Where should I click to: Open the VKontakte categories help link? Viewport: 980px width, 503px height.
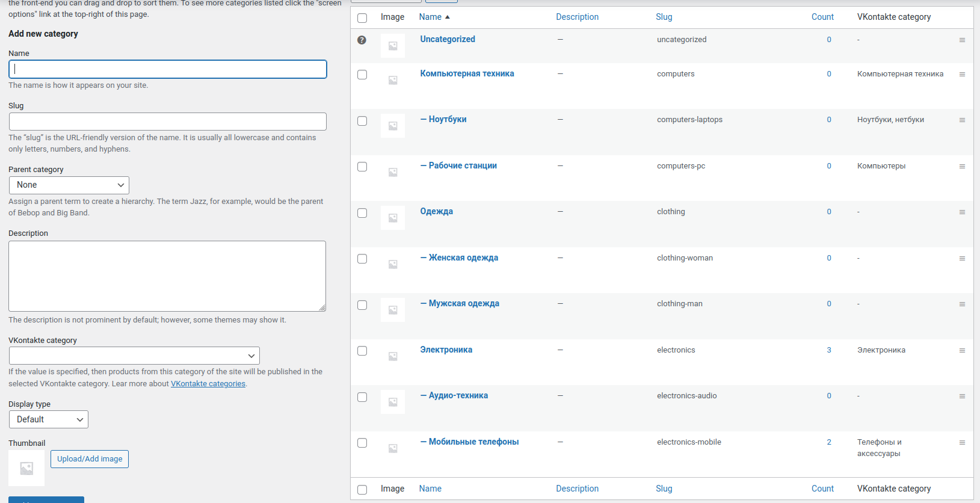(x=208, y=384)
